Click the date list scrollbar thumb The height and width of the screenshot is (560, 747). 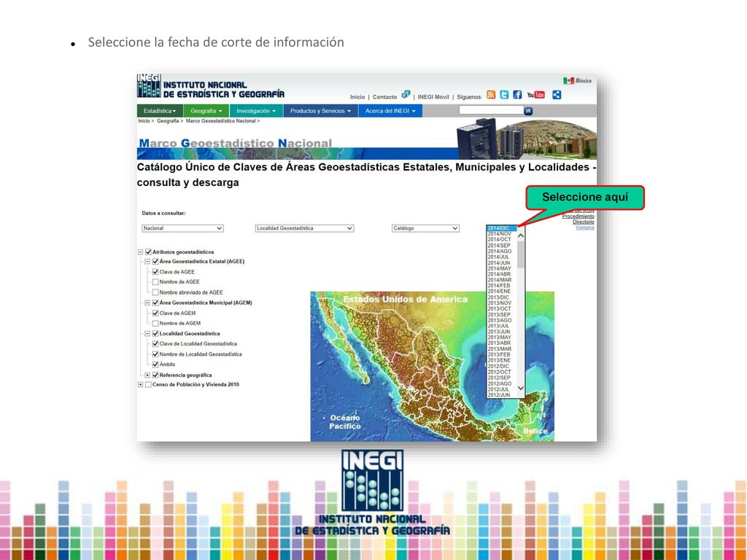pos(521,254)
